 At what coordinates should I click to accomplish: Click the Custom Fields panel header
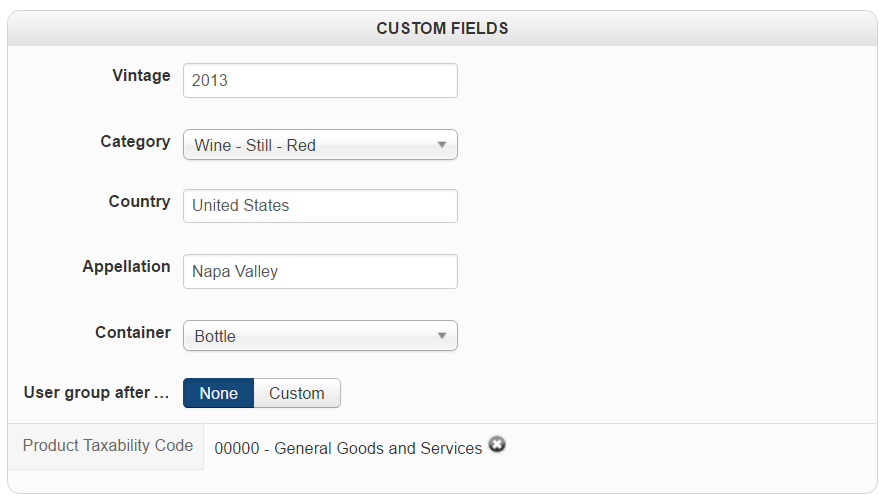pyautogui.click(x=442, y=29)
